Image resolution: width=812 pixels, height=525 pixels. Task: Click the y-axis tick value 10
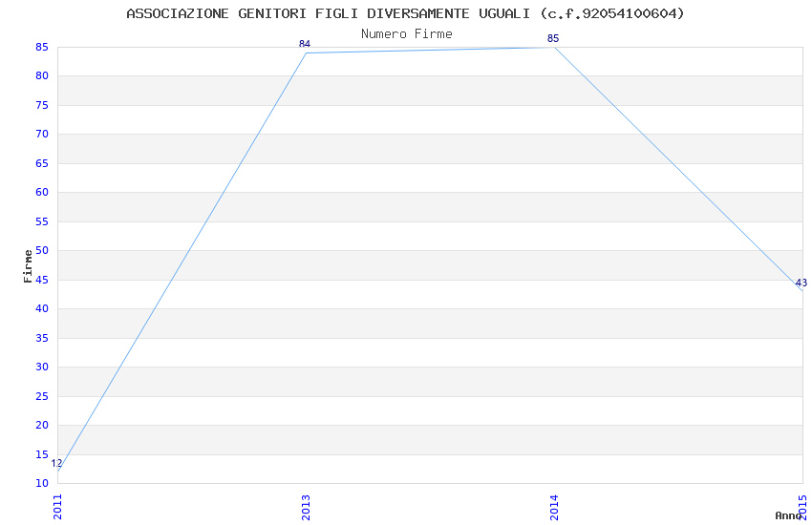point(42,484)
